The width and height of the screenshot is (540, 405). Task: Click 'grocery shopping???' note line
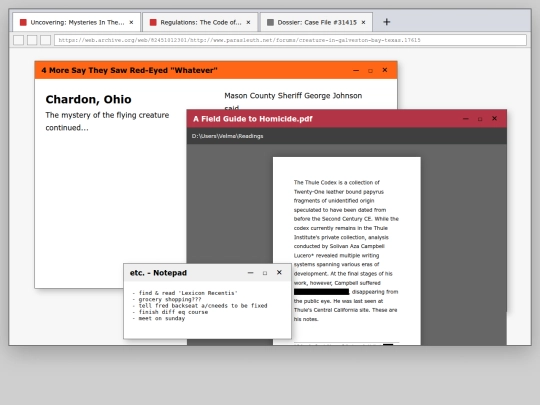[x=167, y=299]
